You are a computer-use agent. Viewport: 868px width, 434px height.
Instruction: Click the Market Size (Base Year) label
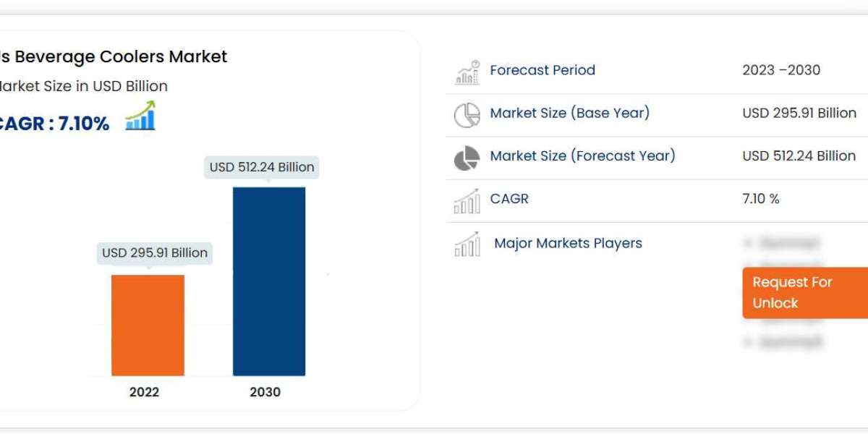click(x=570, y=113)
